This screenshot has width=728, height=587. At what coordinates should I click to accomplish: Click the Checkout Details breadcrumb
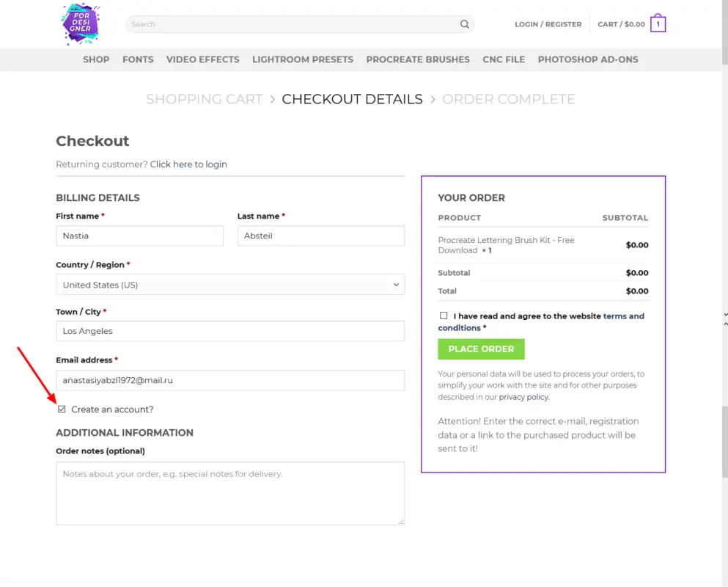pyautogui.click(x=353, y=99)
